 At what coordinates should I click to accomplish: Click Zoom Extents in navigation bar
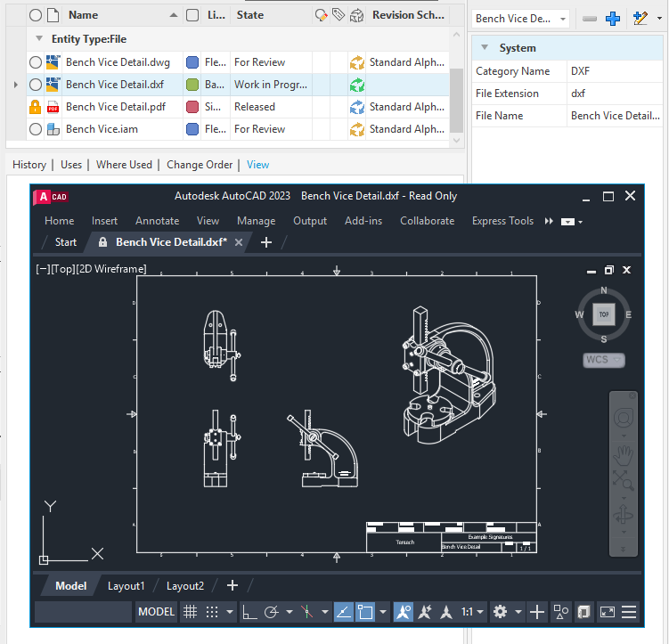tap(624, 481)
